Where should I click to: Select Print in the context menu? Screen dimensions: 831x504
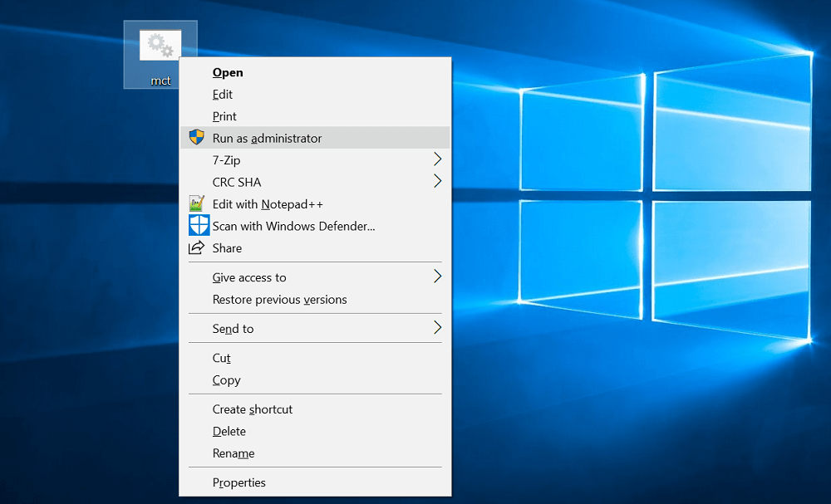click(x=315, y=116)
